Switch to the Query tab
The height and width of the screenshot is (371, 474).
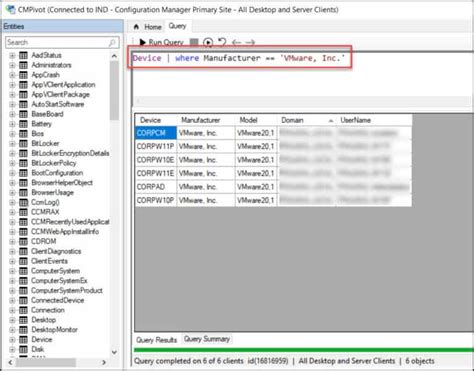177,26
